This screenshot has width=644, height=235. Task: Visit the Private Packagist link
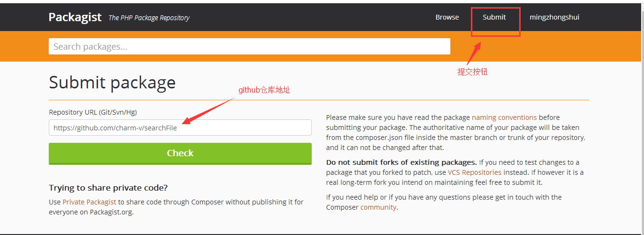coord(89,202)
